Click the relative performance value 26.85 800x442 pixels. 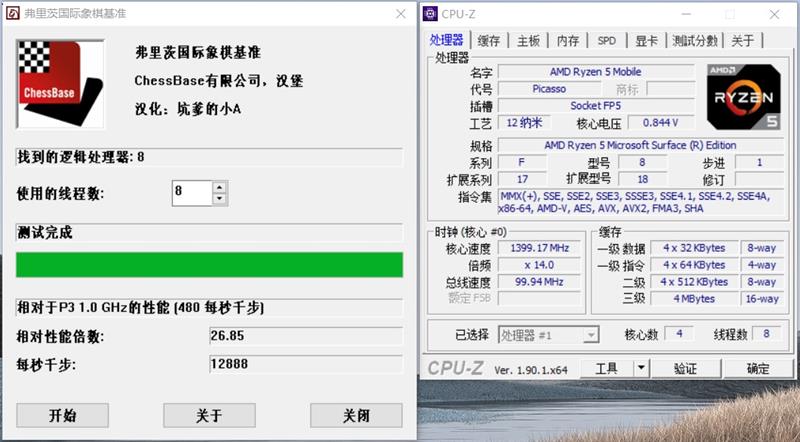(306, 336)
